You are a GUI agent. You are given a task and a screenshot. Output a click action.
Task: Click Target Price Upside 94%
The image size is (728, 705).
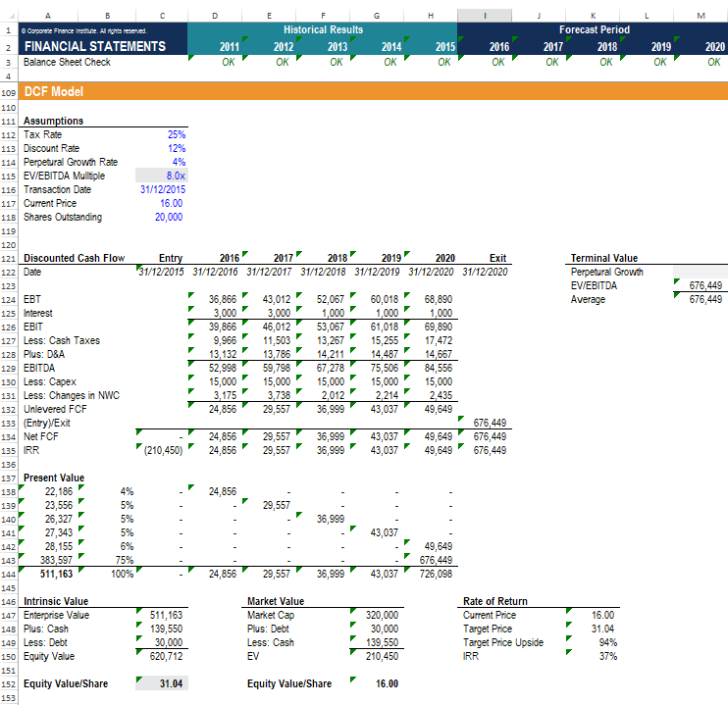click(607, 643)
